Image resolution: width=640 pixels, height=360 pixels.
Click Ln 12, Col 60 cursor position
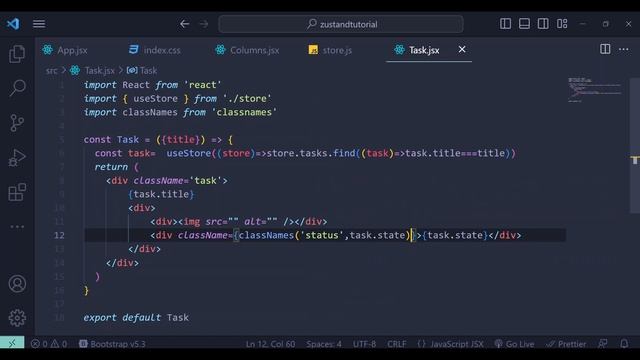point(270,344)
